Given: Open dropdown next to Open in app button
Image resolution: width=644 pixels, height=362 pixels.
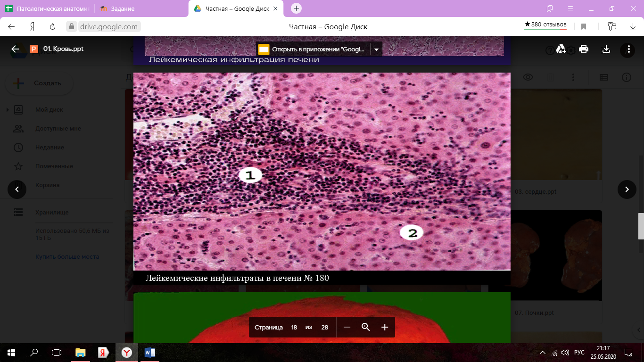Looking at the screenshot, I should [376, 49].
